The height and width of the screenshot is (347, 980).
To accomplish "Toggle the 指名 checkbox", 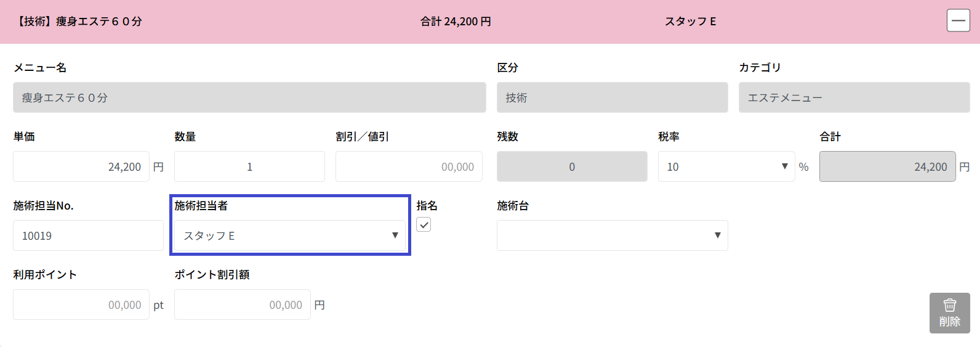I will coord(424,225).
